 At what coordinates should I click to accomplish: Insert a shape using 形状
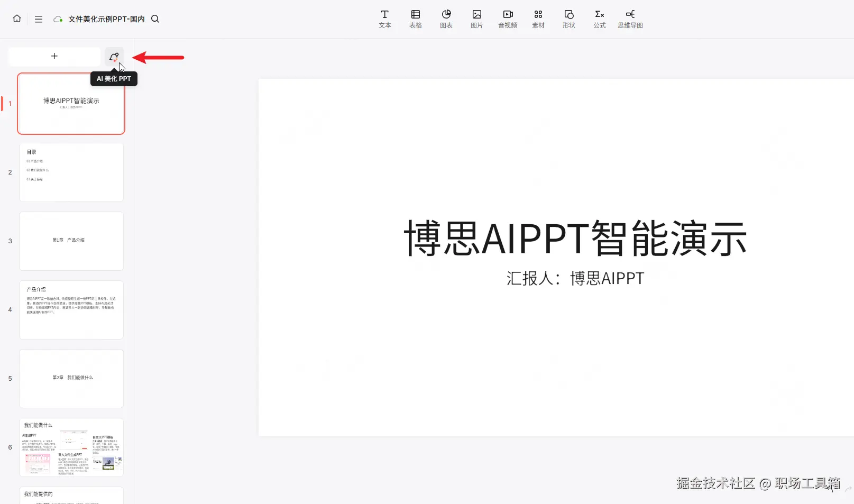pyautogui.click(x=569, y=19)
